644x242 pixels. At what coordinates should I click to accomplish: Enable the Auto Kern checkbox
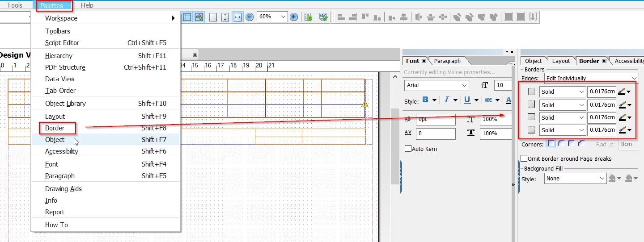point(408,149)
